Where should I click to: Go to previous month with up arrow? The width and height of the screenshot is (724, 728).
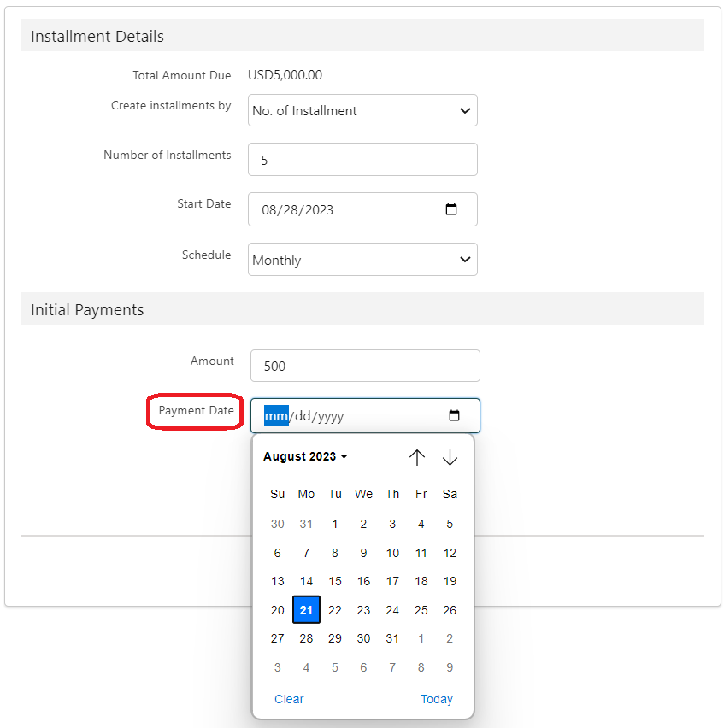point(417,457)
